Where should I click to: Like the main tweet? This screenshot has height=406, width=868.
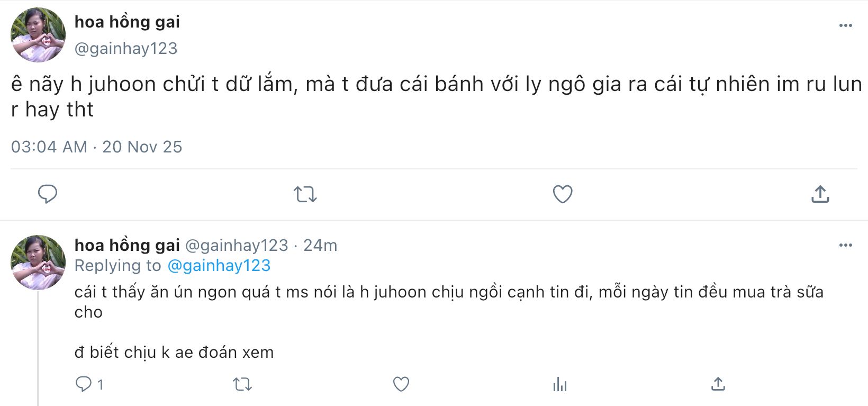click(562, 194)
